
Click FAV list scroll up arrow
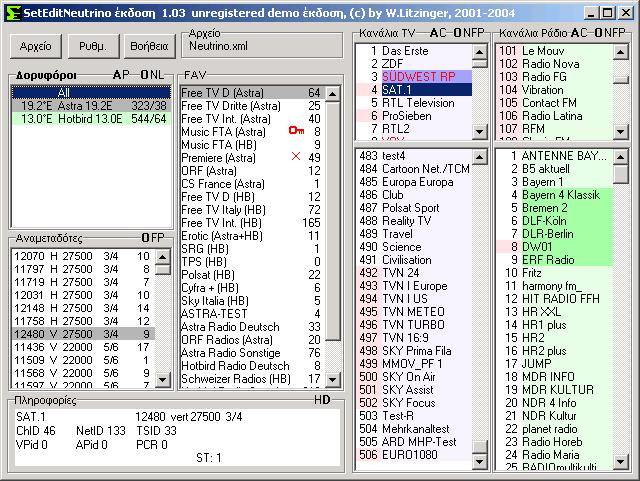click(x=333, y=94)
